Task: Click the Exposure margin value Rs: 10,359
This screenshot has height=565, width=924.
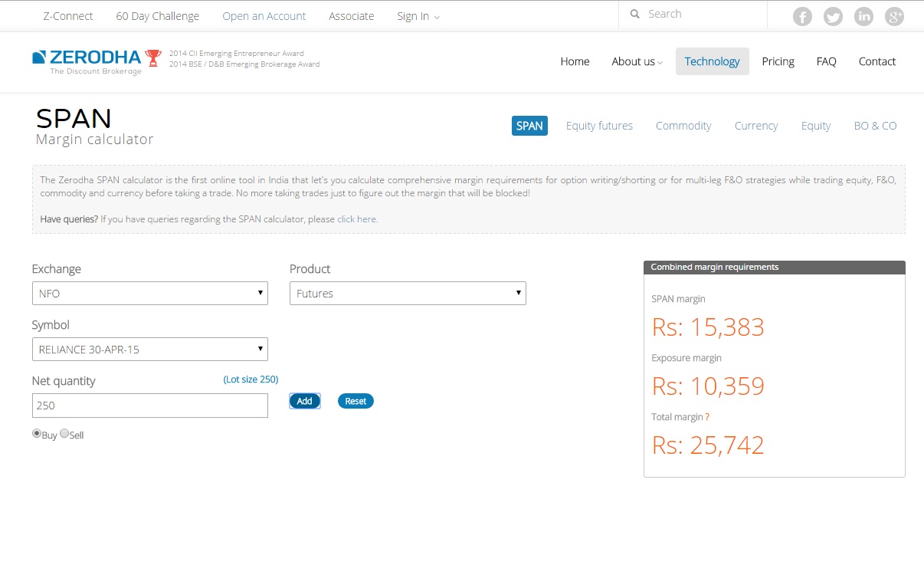Action: click(x=708, y=386)
